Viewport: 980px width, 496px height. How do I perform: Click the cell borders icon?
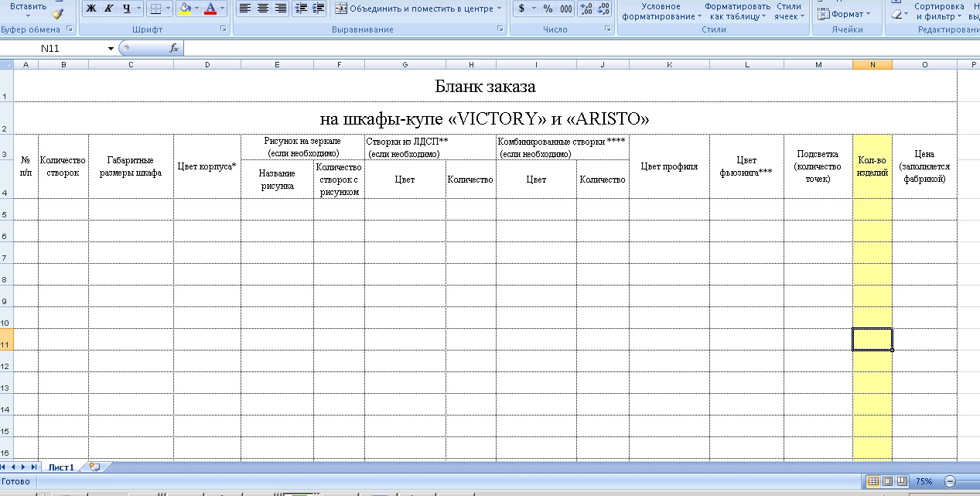pos(155,9)
